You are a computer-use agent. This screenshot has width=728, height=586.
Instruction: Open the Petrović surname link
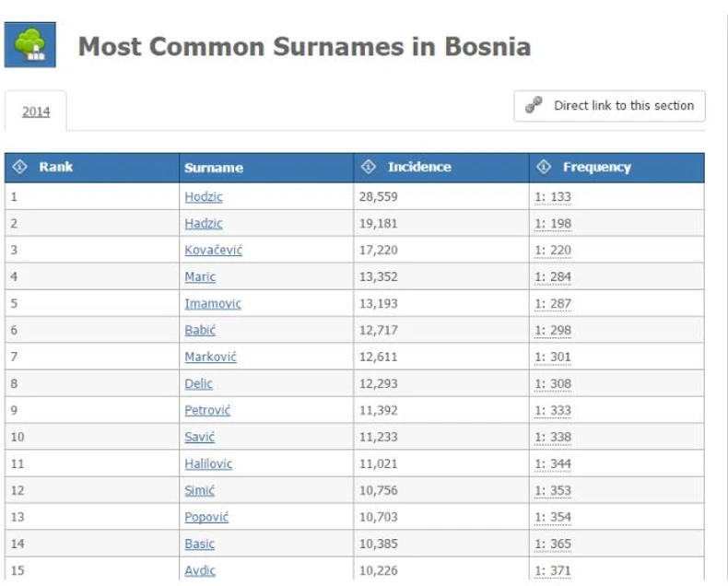point(207,410)
